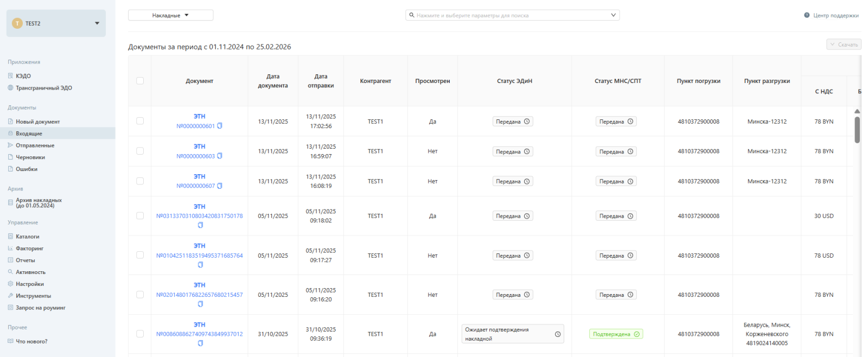This screenshot has width=868, height=357.
Task: Copy document number №0000000607
Action: (x=220, y=186)
